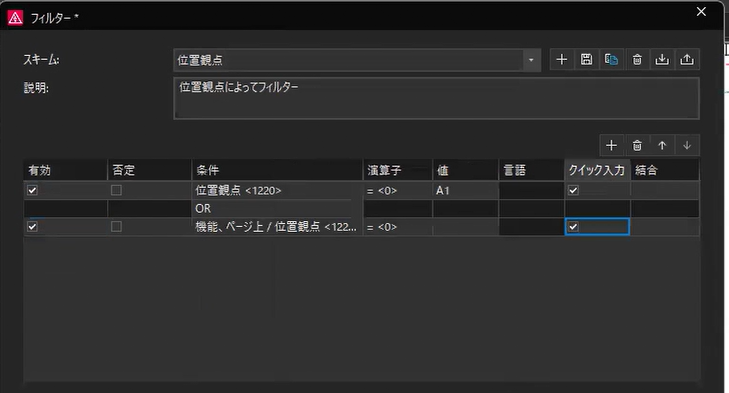Click the 条件 column header
Screen dimensions: 729x393
coord(277,170)
